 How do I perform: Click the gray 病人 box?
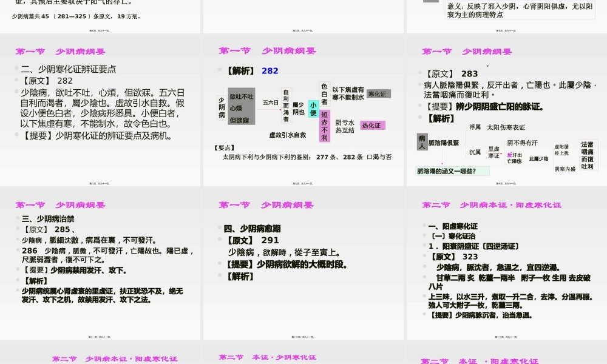422,142
